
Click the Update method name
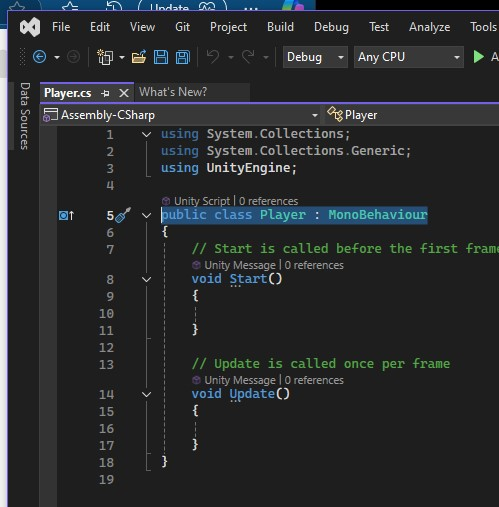coord(252,394)
